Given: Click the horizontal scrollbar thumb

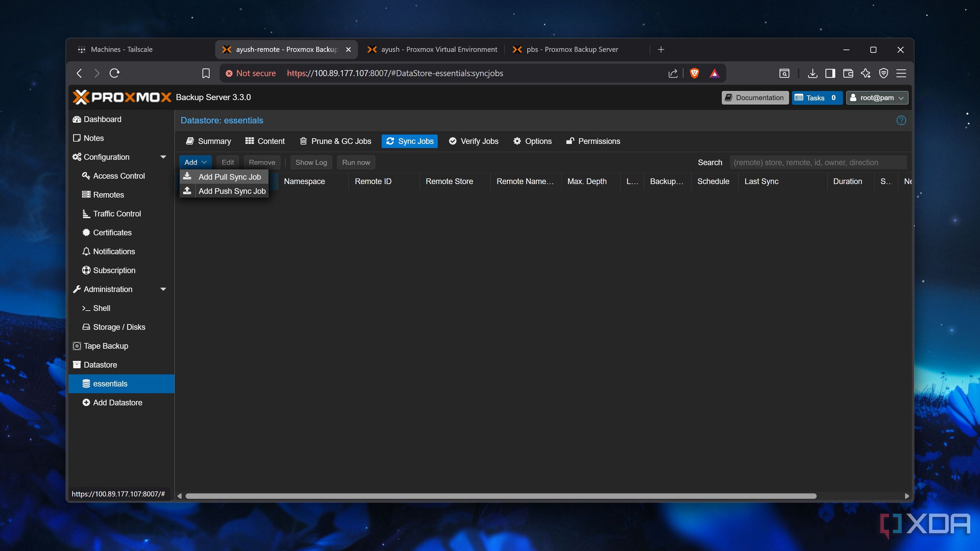Looking at the screenshot, I should click(x=501, y=496).
